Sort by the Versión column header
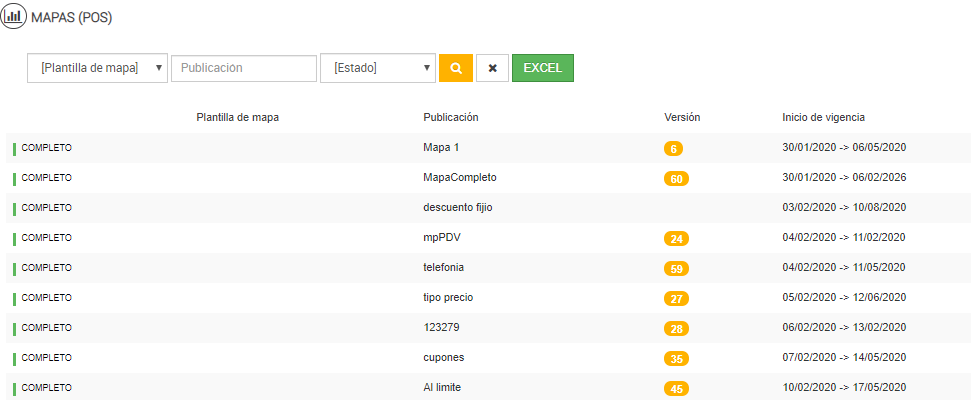 point(682,117)
